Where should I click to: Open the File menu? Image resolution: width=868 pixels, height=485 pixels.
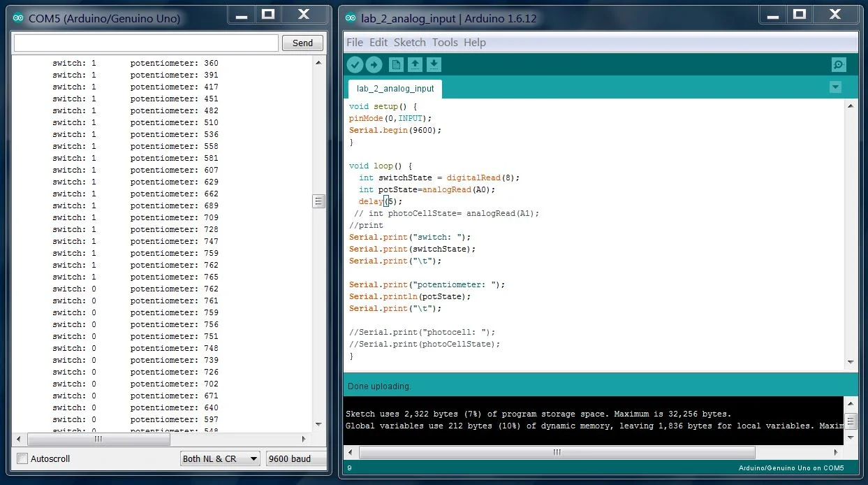[x=355, y=43]
